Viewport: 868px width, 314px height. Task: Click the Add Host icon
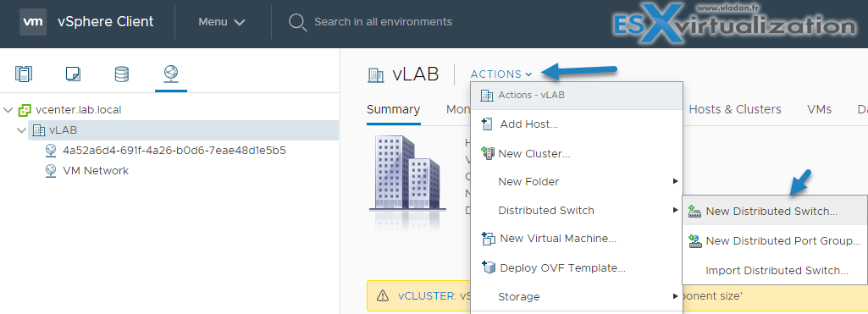click(487, 124)
